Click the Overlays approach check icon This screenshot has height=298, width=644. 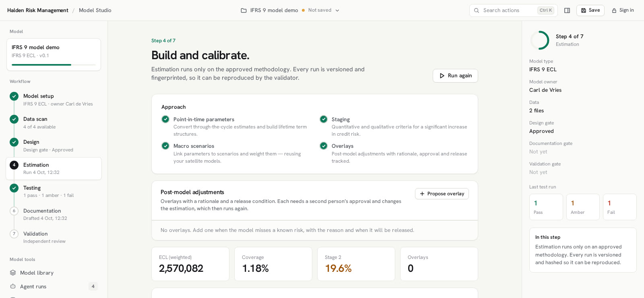click(324, 146)
